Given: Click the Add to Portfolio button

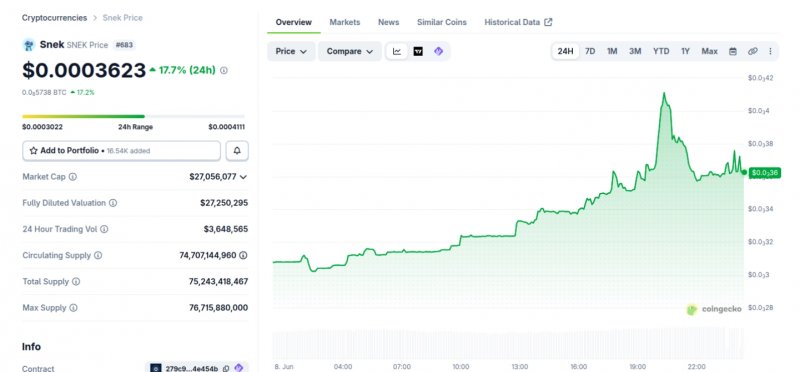Looking at the screenshot, I should pyautogui.click(x=121, y=151).
